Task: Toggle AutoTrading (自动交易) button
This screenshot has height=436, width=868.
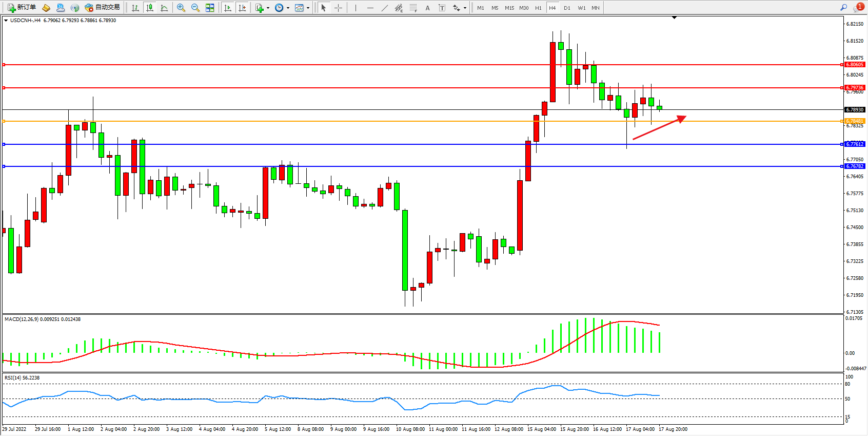Action: [103, 8]
